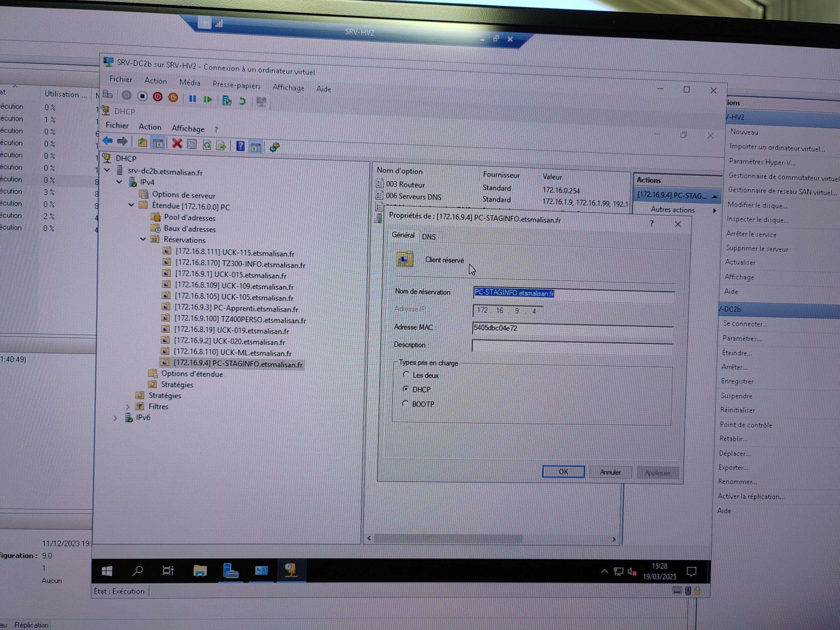
Task: Open Server Manager from the taskbar
Action: tap(230, 571)
